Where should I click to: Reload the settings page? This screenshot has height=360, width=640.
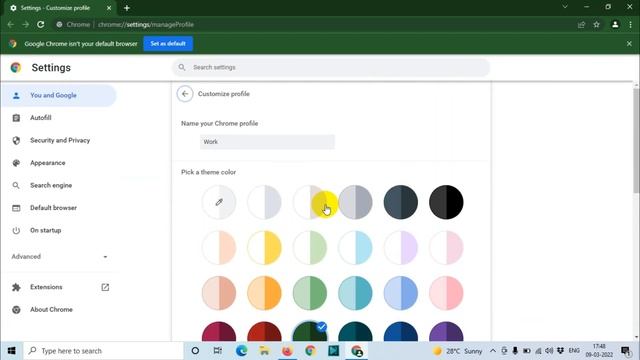pyautogui.click(x=40, y=24)
